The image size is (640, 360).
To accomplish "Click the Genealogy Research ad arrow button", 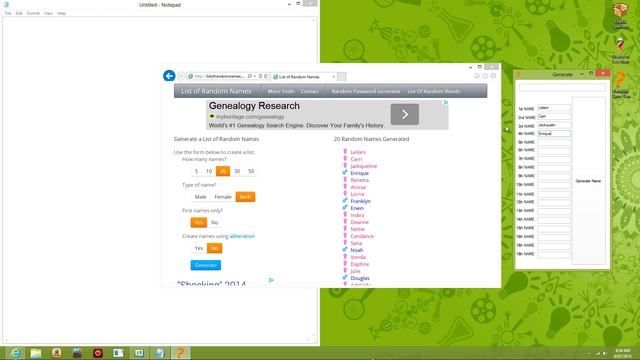I will tap(404, 114).
